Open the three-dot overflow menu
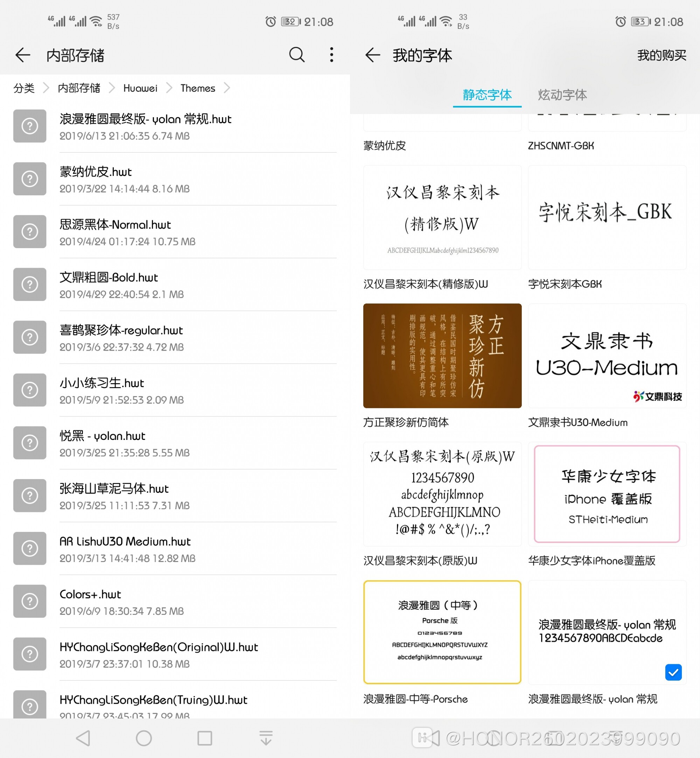700x758 pixels. pos(331,55)
